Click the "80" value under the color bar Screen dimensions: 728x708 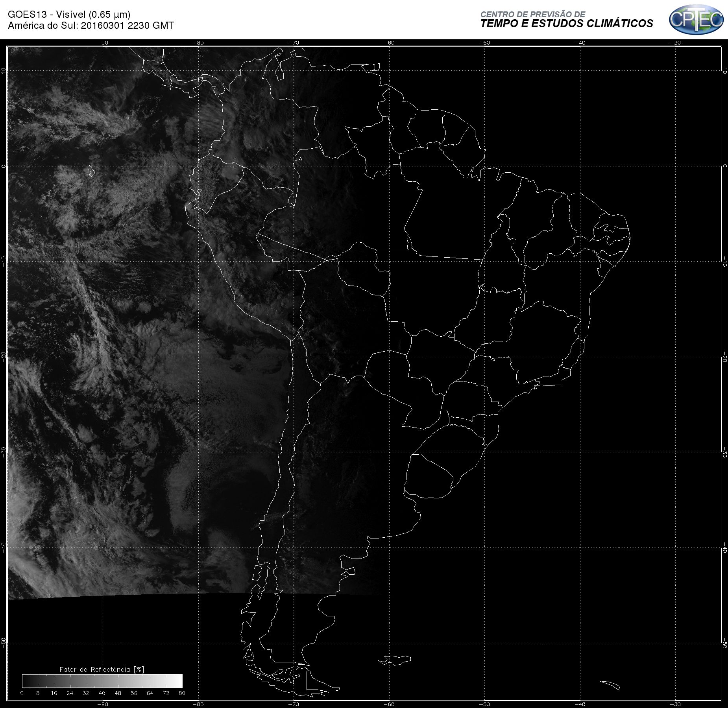(x=182, y=693)
